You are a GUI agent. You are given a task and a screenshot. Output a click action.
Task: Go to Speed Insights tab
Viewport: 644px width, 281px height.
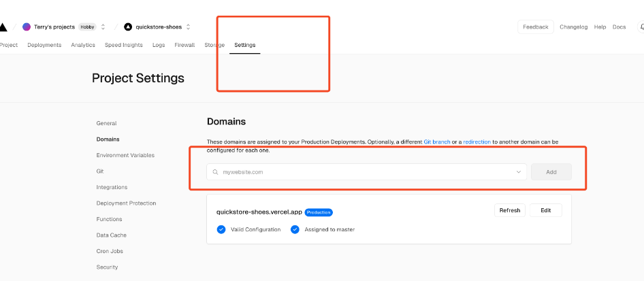tap(124, 45)
